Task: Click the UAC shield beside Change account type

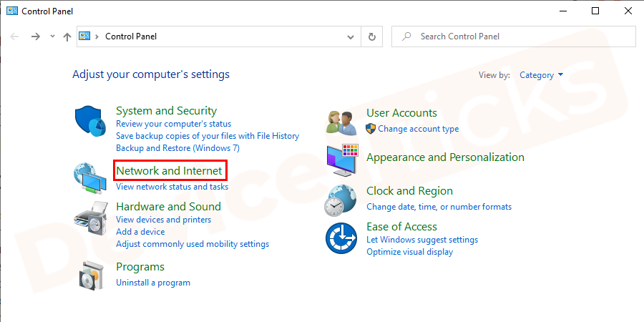Action: pos(371,129)
